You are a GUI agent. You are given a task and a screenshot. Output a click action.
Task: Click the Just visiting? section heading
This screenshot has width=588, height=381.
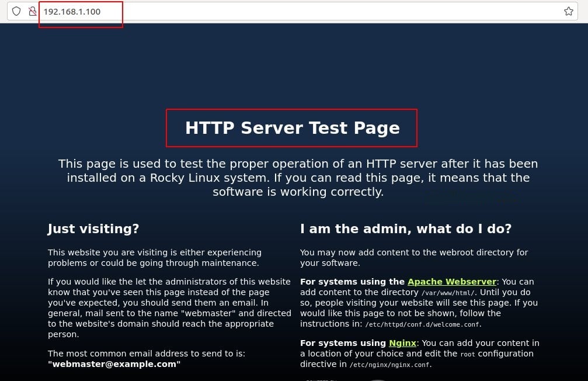tap(93, 228)
